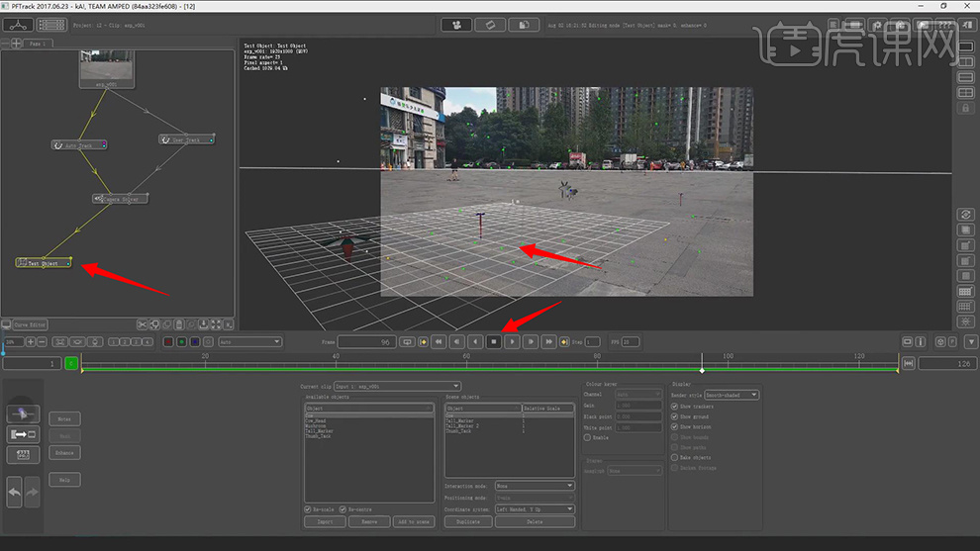Toggle the Re-scale checkbox
Image resolution: width=980 pixels, height=551 pixels.
pyautogui.click(x=308, y=509)
